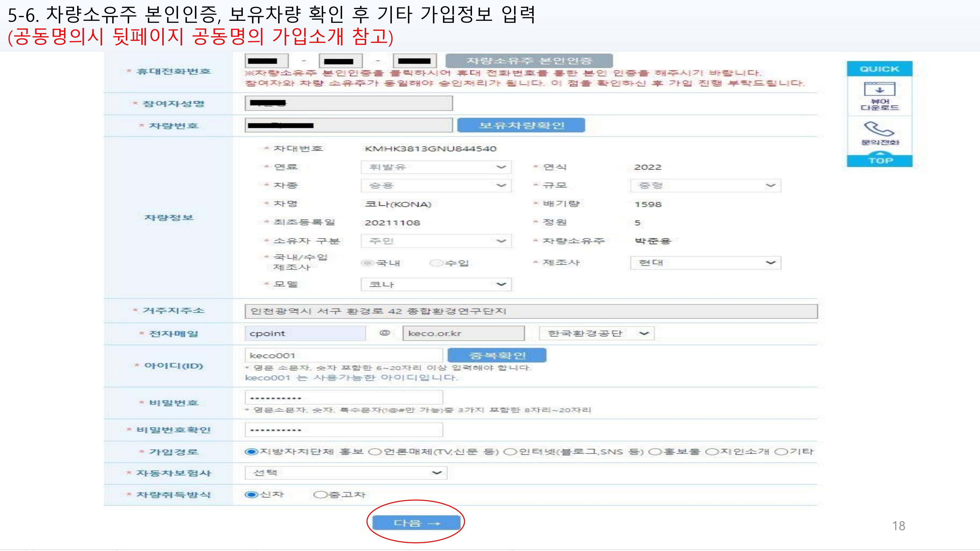Click the phone inquiry (문의전화) icon

879,130
